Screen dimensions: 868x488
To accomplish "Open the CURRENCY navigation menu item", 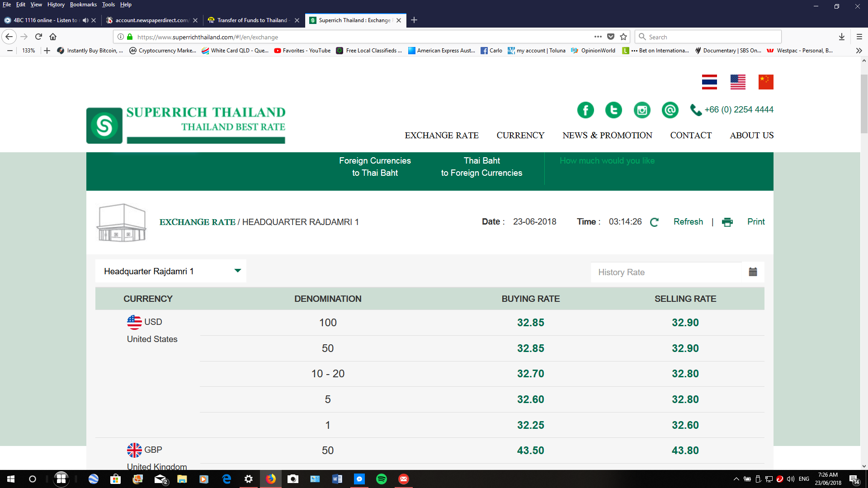I will [520, 135].
